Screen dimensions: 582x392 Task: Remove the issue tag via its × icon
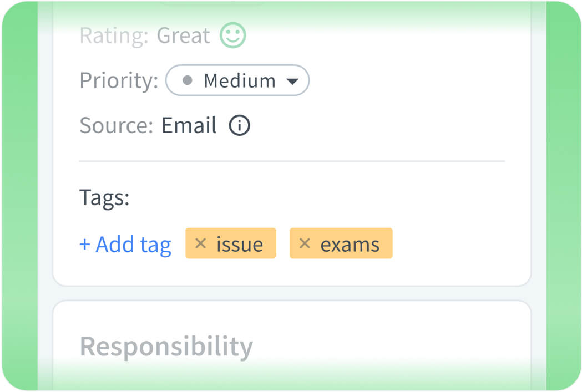coord(201,243)
